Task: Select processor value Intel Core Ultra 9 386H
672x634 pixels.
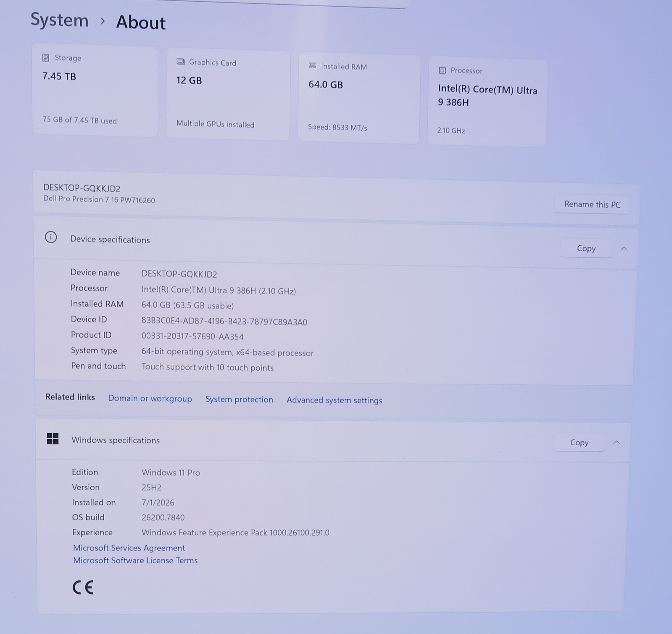Action: (219, 290)
